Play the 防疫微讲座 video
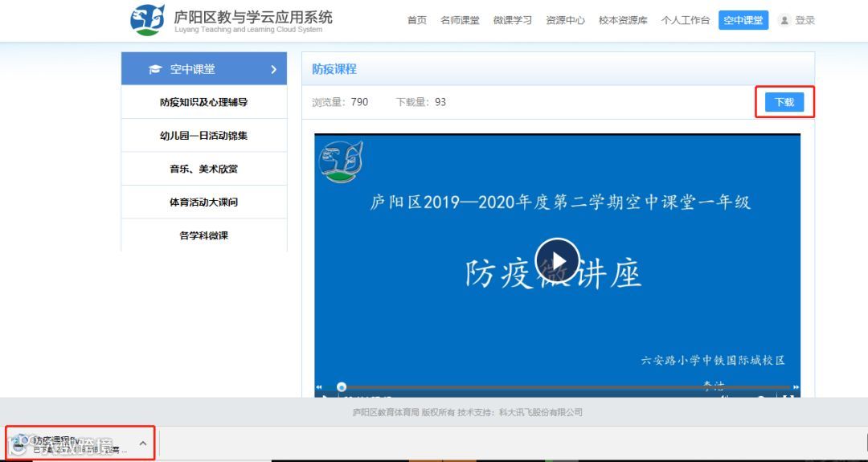 (558, 260)
